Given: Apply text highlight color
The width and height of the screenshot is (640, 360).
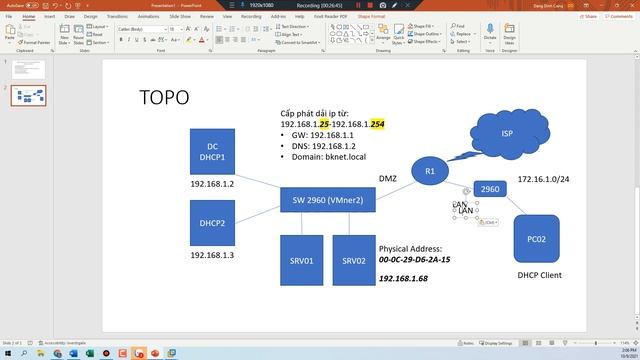Looking at the screenshot, I should tap(189, 40).
